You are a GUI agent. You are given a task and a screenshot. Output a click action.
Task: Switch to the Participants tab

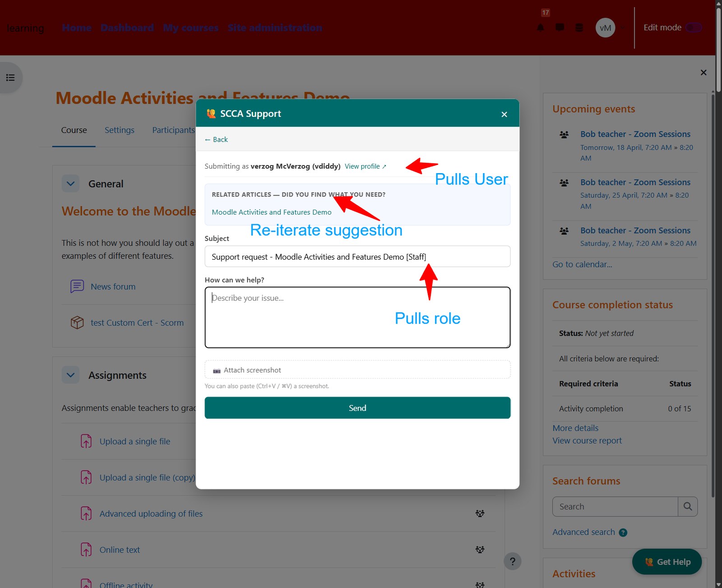(x=173, y=130)
